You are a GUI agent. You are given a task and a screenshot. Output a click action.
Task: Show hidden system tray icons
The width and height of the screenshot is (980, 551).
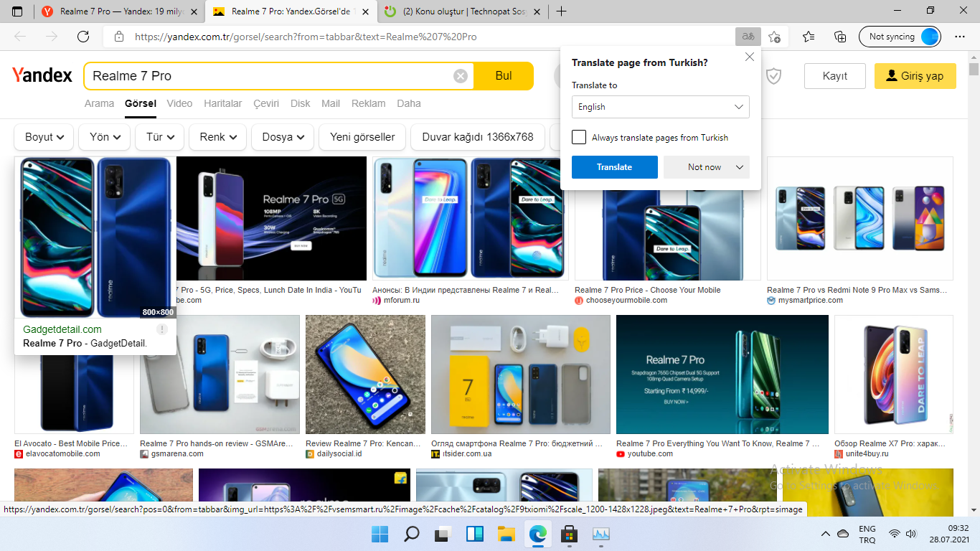point(825,534)
